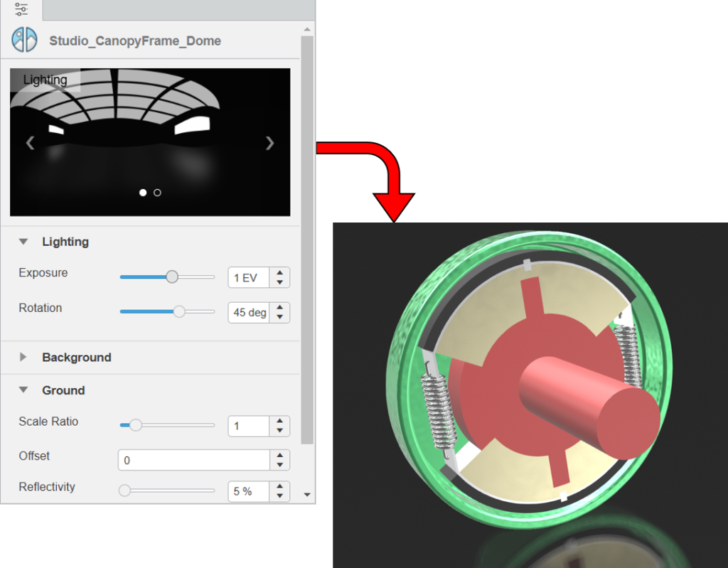The image size is (728, 568).
Task: Show previous lighting preview image
Action: [x=30, y=143]
